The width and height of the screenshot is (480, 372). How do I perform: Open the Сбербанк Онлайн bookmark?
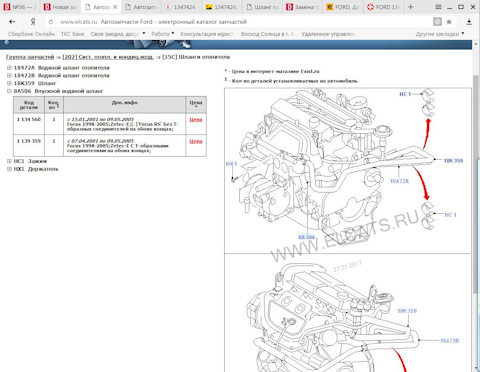[x=31, y=34]
